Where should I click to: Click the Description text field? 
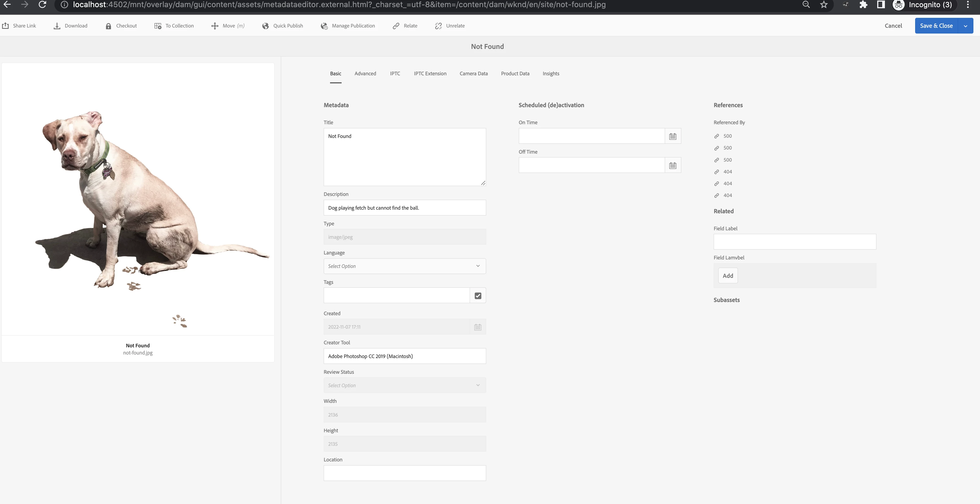click(x=405, y=208)
